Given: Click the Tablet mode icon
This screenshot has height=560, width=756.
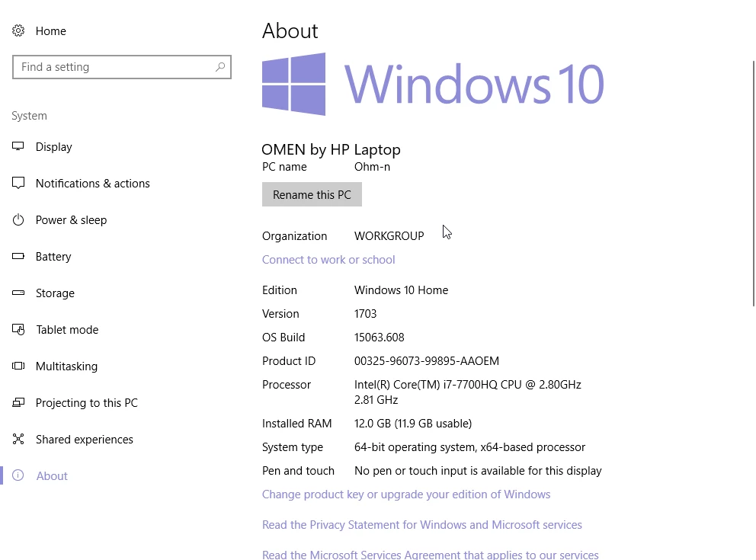Looking at the screenshot, I should click(x=18, y=330).
